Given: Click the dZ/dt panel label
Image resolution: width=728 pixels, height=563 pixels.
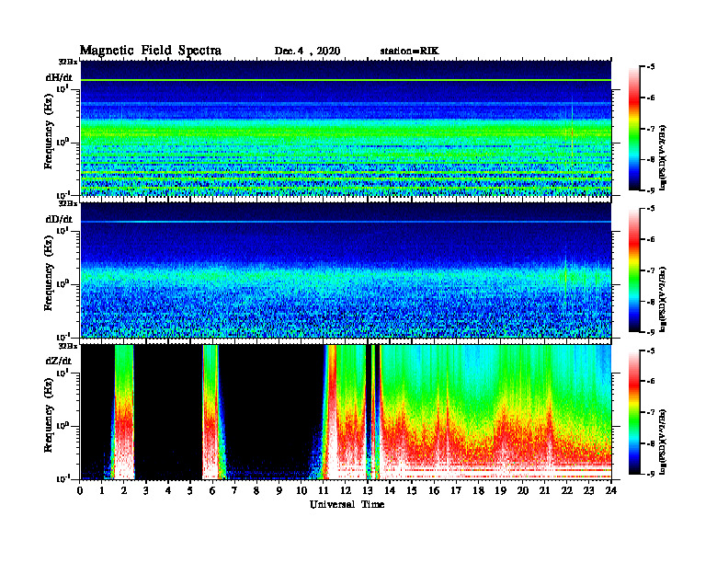Looking at the screenshot, I should tap(59, 361).
